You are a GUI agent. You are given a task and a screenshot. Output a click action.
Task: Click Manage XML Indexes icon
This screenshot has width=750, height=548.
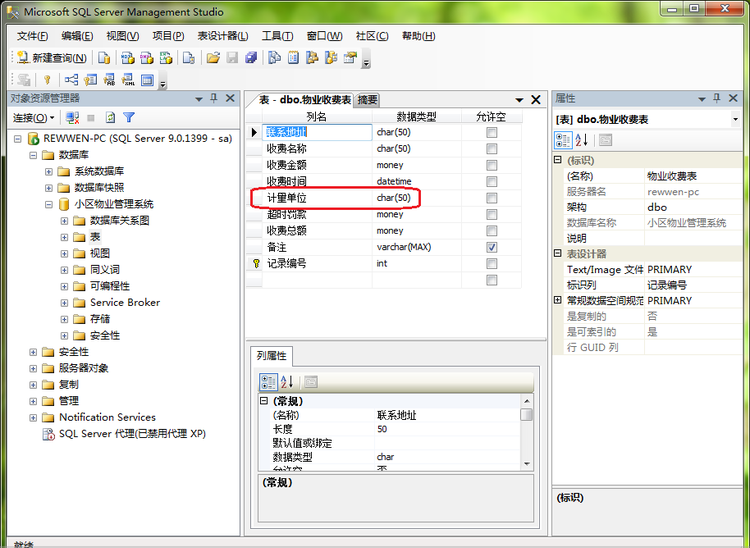129,80
